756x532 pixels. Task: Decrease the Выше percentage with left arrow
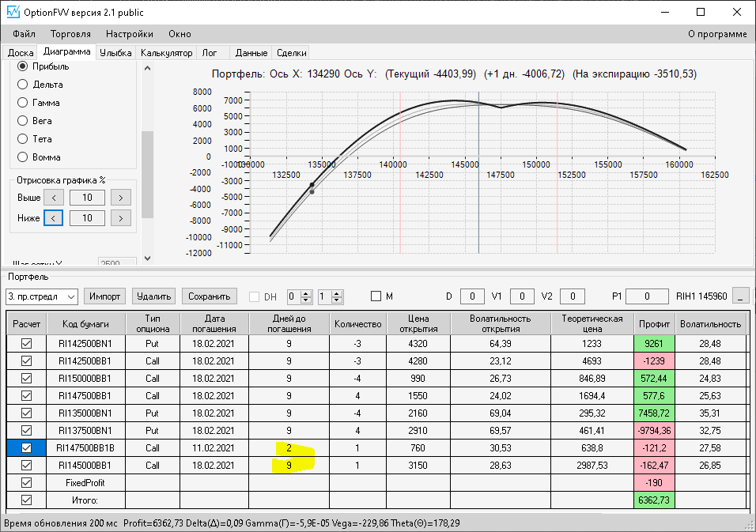pyautogui.click(x=53, y=198)
